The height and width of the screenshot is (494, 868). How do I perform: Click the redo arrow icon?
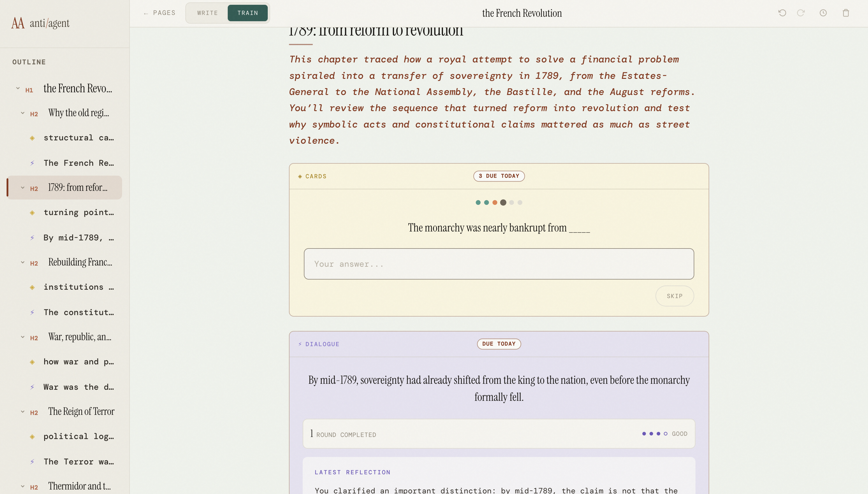tap(801, 13)
